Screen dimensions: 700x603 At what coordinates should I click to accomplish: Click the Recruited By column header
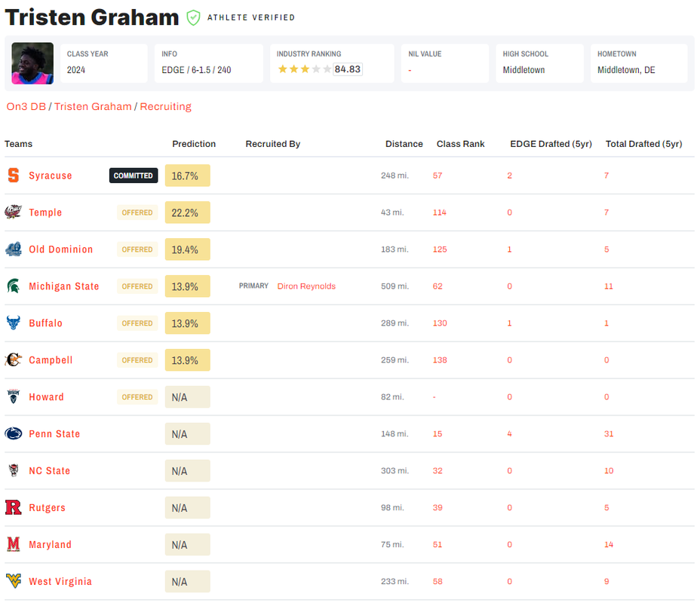[x=273, y=144]
